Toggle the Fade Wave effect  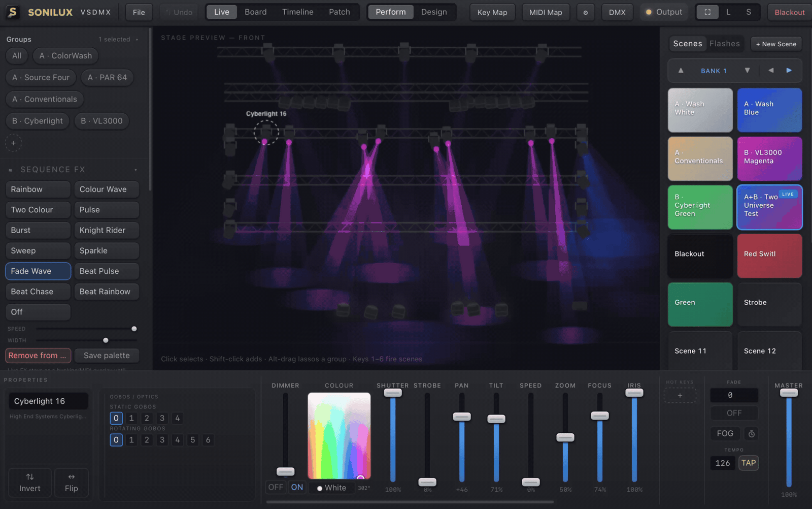tap(38, 271)
